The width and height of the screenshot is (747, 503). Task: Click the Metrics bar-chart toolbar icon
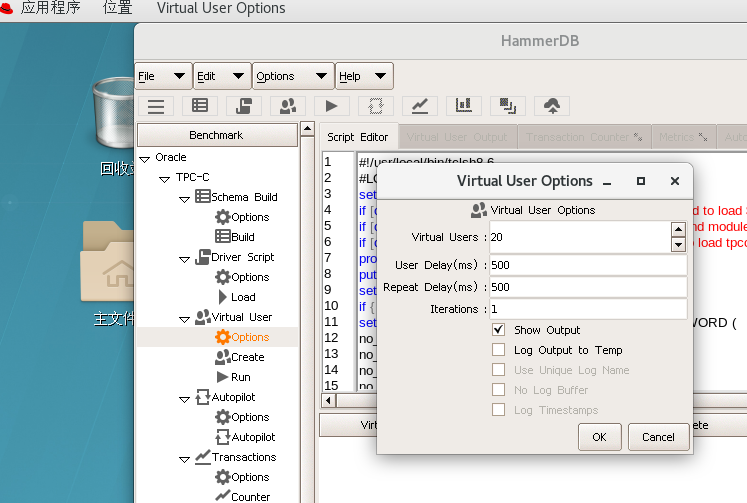pyautogui.click(x=464, y=106)
